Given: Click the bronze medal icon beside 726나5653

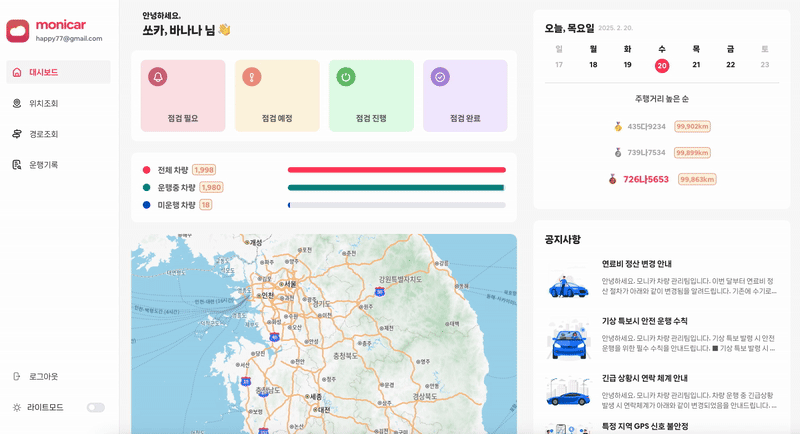Looking at the screenshot, I should tap(612, 179).
